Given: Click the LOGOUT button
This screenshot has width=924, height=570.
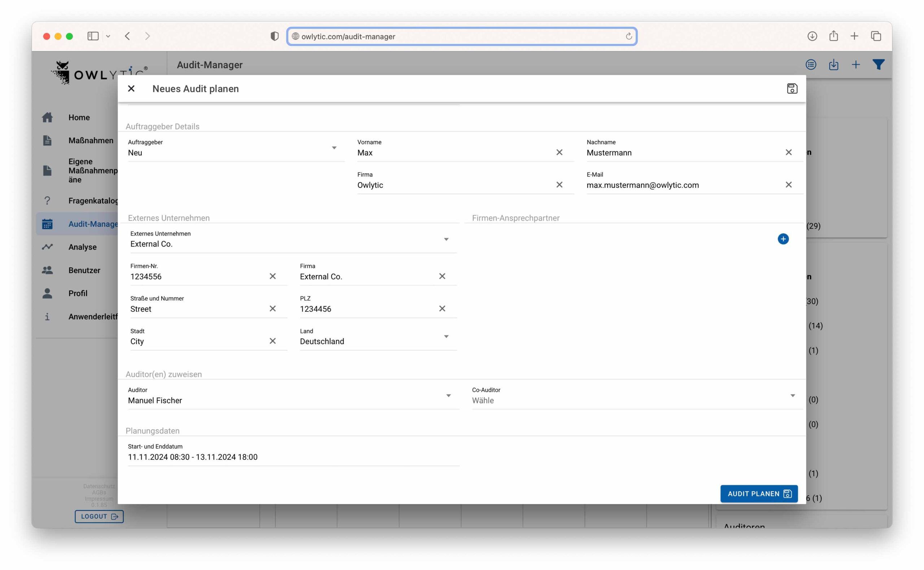Looking at the screenshot, I should coord(99,517).
